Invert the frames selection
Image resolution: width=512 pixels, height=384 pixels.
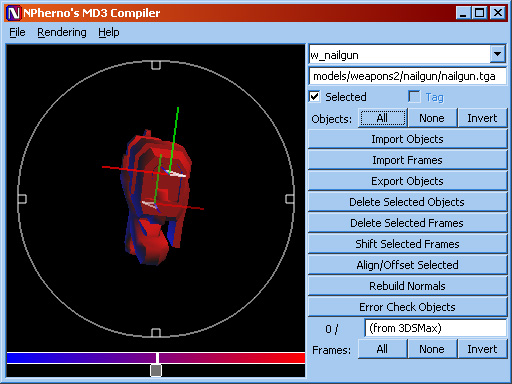tap(482, 349)
